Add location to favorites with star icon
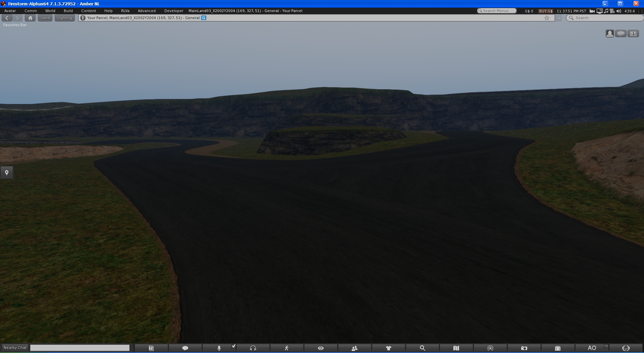 coord(547,18)
